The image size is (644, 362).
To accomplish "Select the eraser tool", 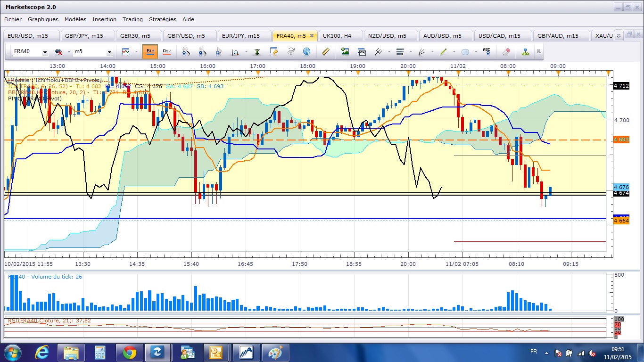I will [506, 52].
